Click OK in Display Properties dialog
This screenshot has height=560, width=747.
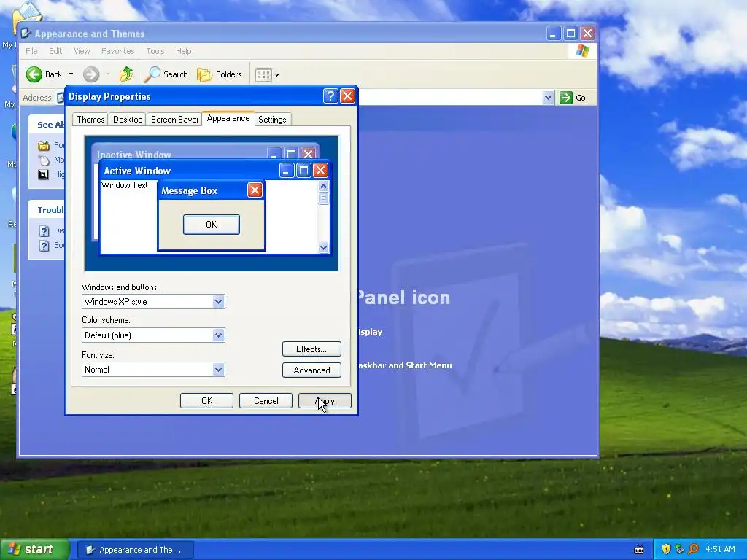tap(206, 401)
